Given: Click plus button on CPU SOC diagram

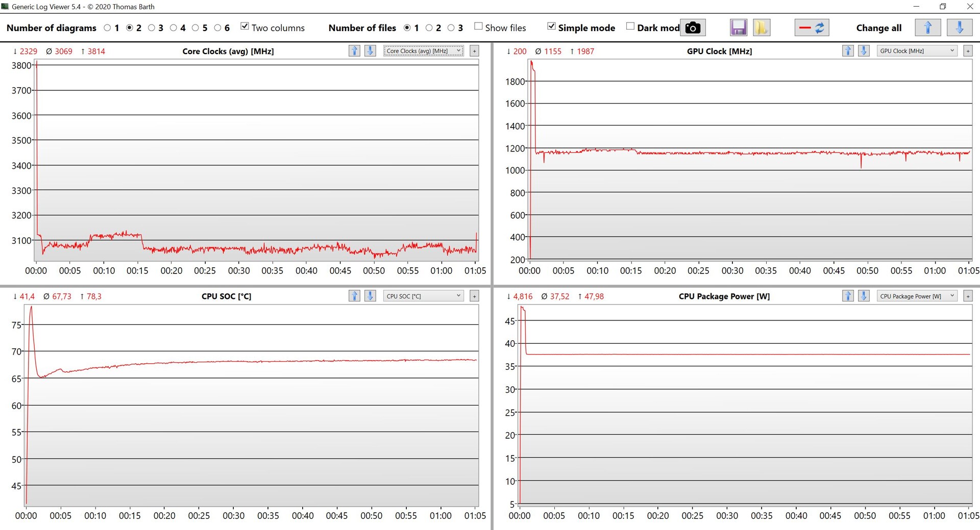Looking at the screenshot, I should (474, 296).
